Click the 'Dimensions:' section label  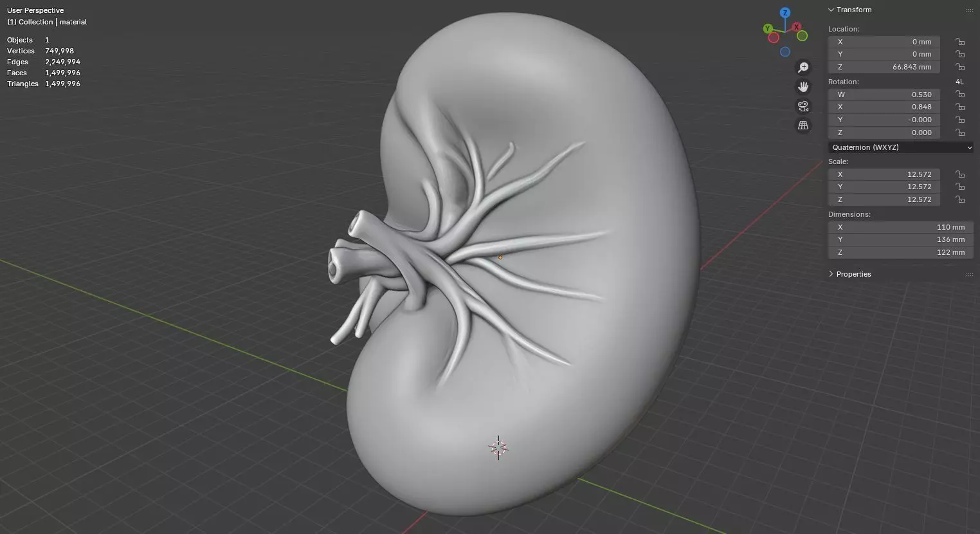[849, 214]
